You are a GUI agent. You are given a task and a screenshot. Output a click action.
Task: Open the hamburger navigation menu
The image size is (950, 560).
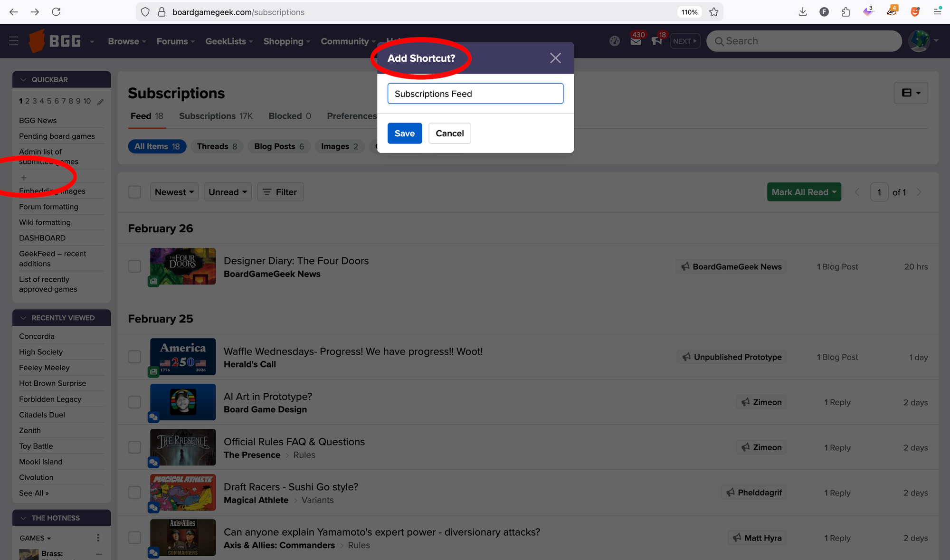pyautogui.click(x=13, y=41)
